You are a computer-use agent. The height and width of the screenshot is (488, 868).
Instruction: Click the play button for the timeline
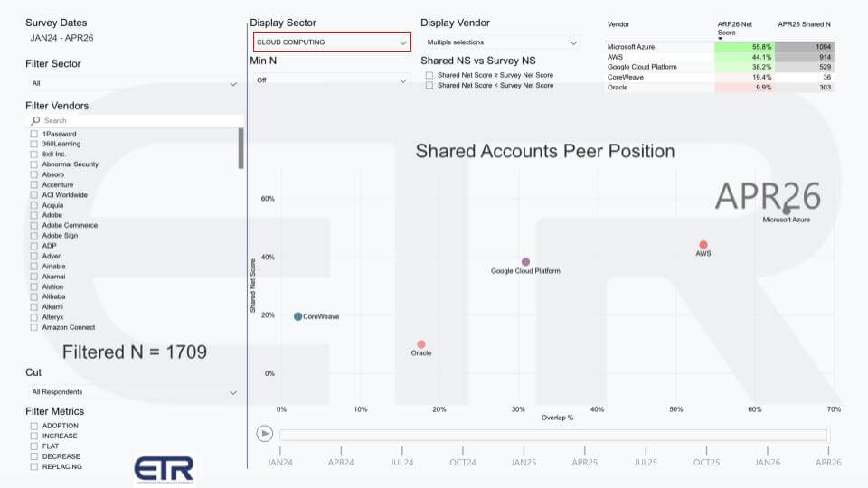264,433
